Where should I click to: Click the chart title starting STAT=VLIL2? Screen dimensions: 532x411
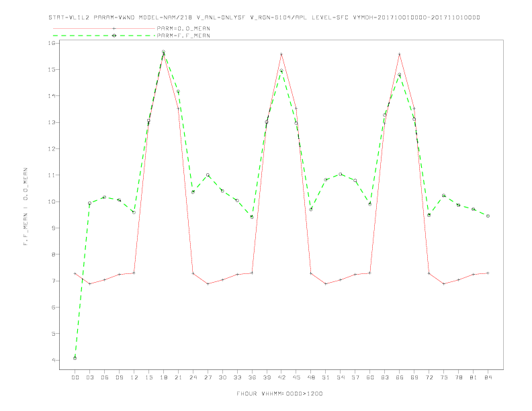click(x=264, y=17)
